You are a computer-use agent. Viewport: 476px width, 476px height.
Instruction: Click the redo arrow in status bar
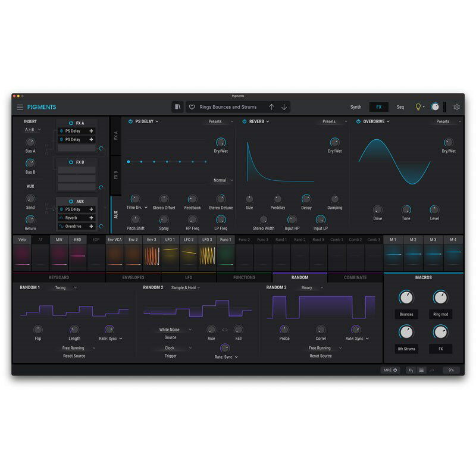click(432, 370)
